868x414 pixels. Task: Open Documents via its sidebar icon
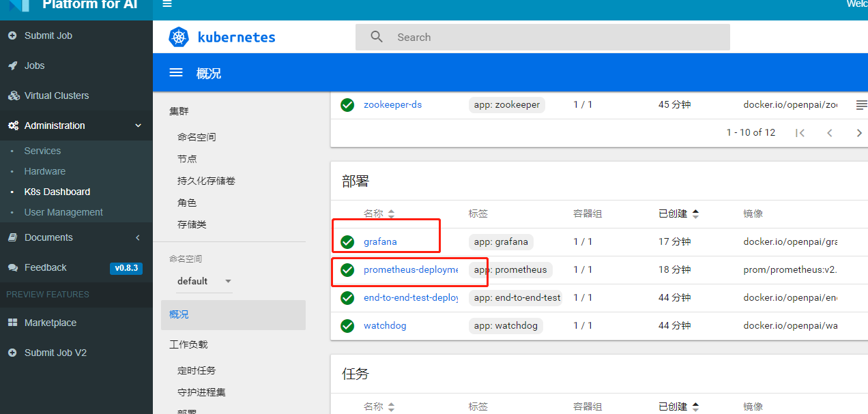(x=14, y=237)
